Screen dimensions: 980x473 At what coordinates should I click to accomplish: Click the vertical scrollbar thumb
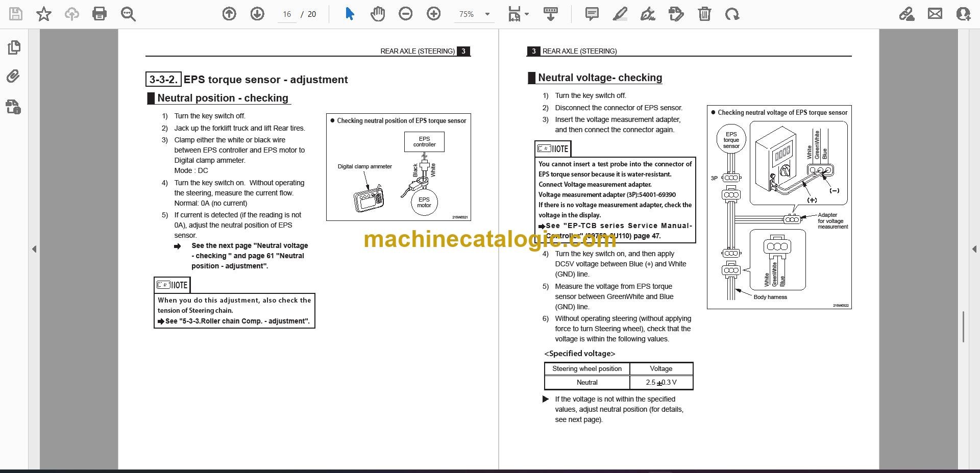click(x=963, y=327)
